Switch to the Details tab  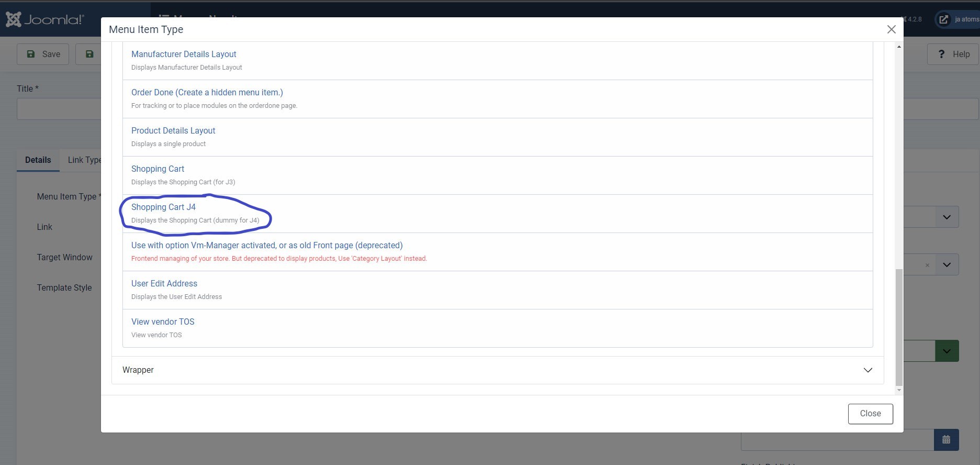(38, 160)
